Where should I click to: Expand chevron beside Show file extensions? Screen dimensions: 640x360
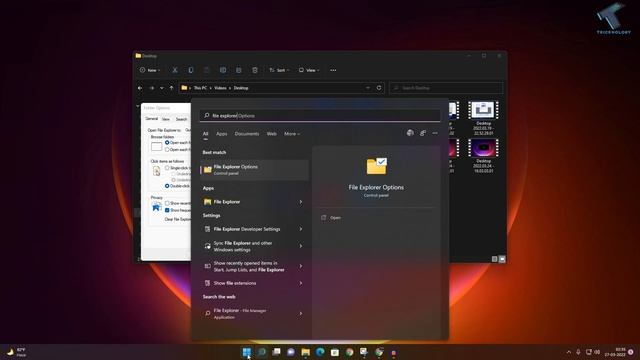point(301,283)
